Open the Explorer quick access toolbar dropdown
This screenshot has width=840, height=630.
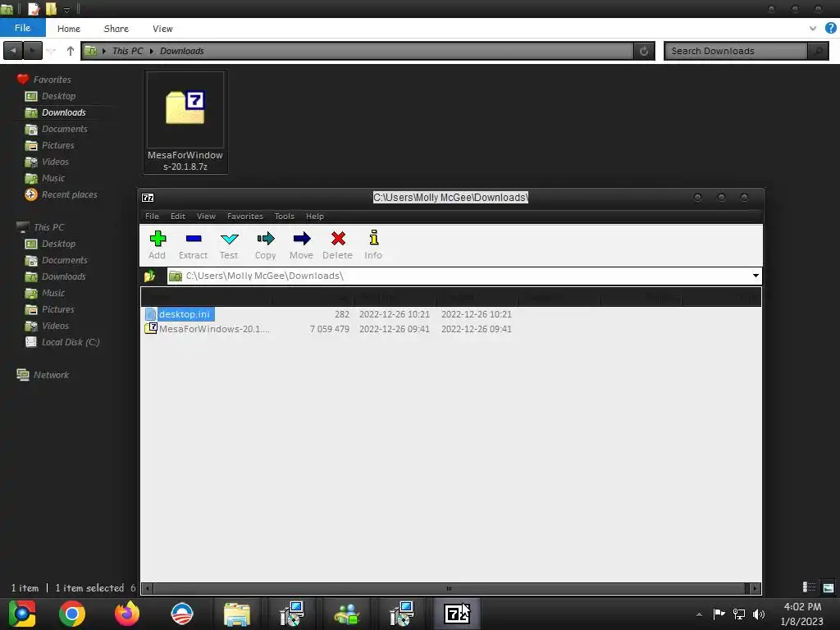click(66, 9)
